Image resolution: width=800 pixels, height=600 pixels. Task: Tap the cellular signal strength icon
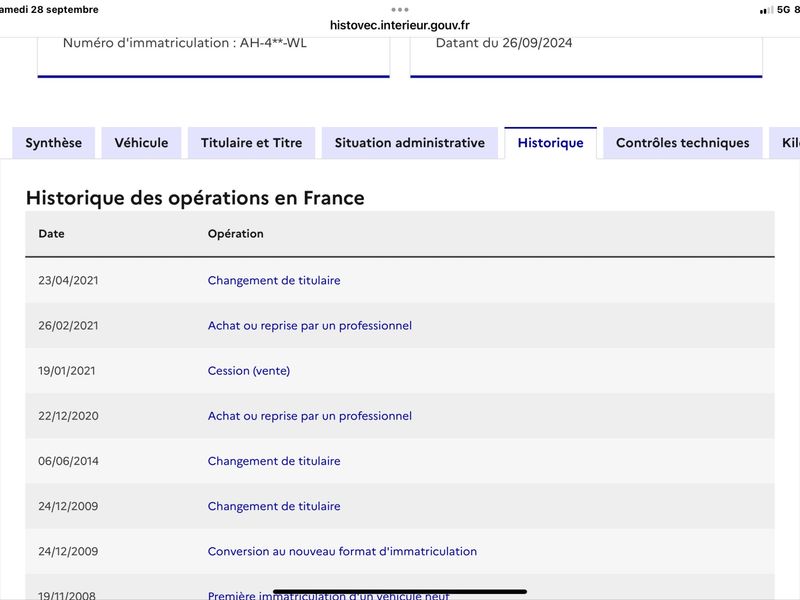(766, 10)
